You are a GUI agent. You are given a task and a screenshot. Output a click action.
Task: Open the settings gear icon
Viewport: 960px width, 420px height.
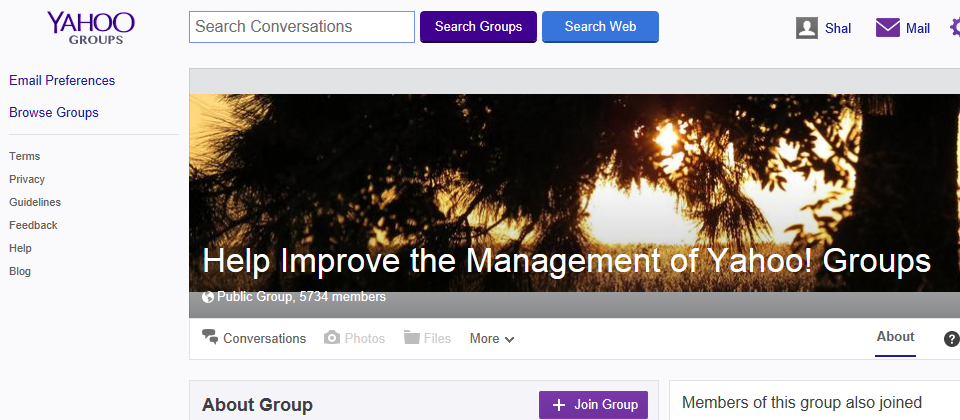tap(953, 28)
